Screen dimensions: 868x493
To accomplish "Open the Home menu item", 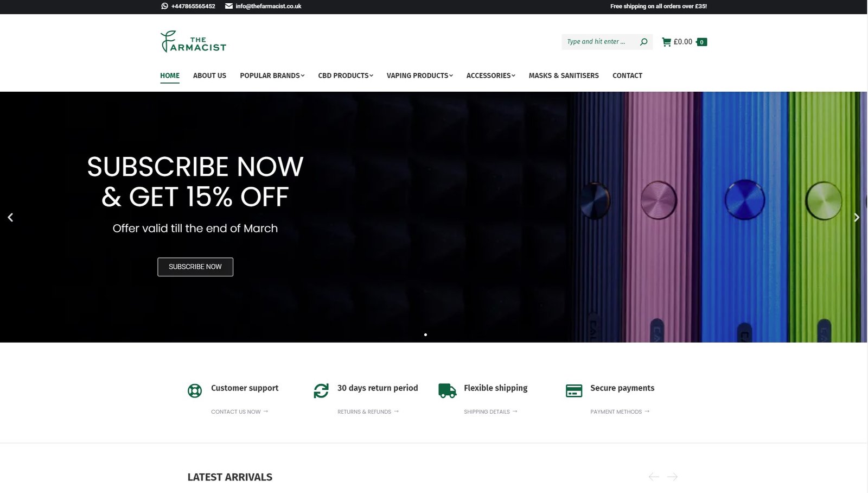I will point(170,75).
